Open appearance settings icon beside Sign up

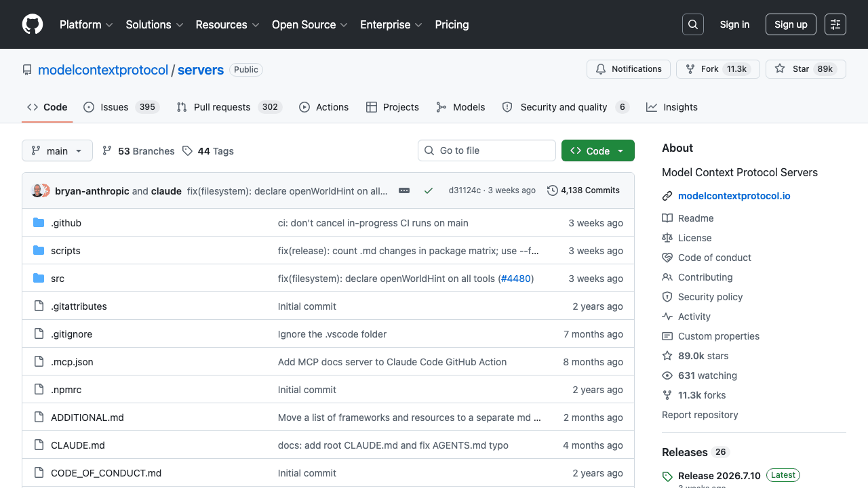click(835, 24)
